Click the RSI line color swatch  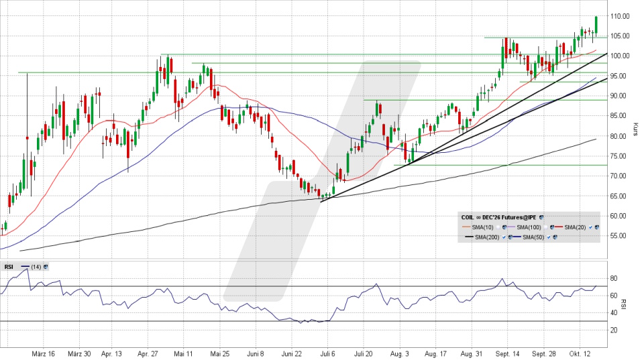coord(25,267)
